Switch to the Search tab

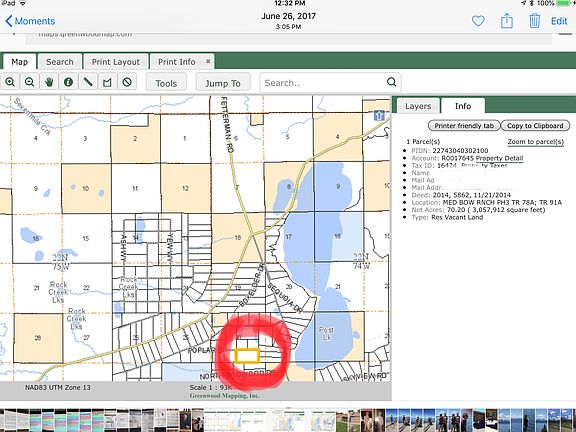point(60,62)
